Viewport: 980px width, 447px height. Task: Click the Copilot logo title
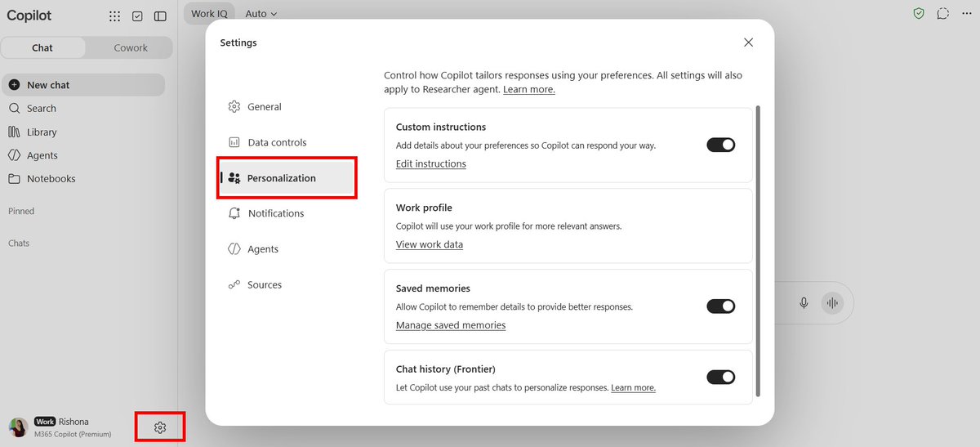(29, 16)
